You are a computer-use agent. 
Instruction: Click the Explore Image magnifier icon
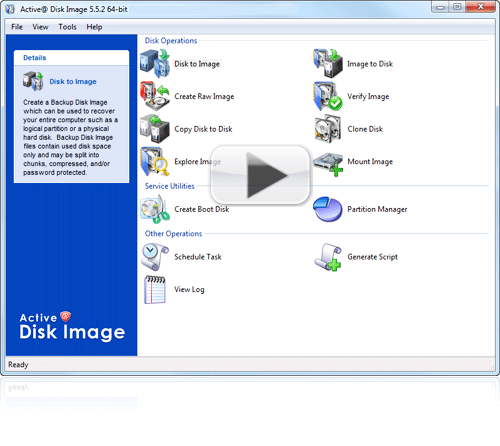tap(155, 161)
